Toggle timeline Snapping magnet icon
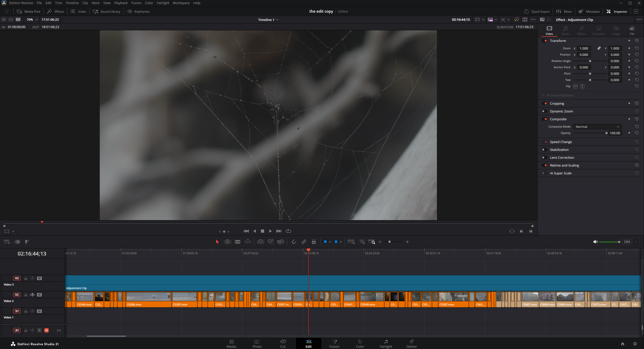Viewport: 644px width, 349px height. tap(294, 242)
